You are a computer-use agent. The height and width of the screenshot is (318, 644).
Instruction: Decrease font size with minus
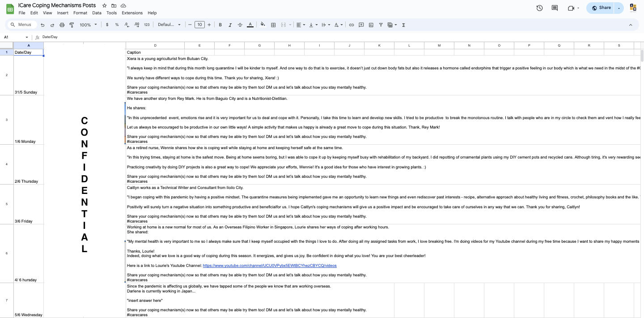pos(190,25)
